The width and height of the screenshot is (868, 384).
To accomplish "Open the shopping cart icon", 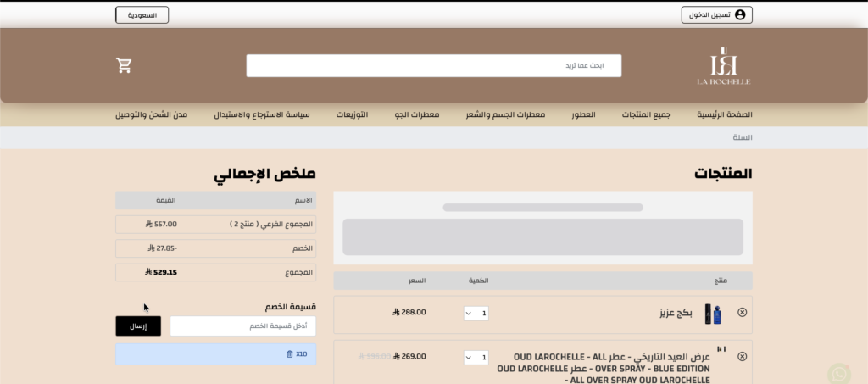I will [x=124, y=65].
